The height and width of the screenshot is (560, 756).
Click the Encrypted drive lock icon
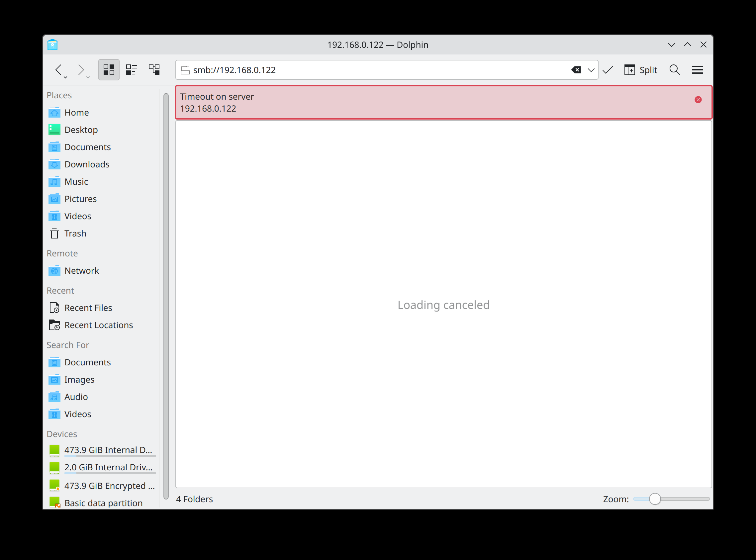tap(54, 486)
